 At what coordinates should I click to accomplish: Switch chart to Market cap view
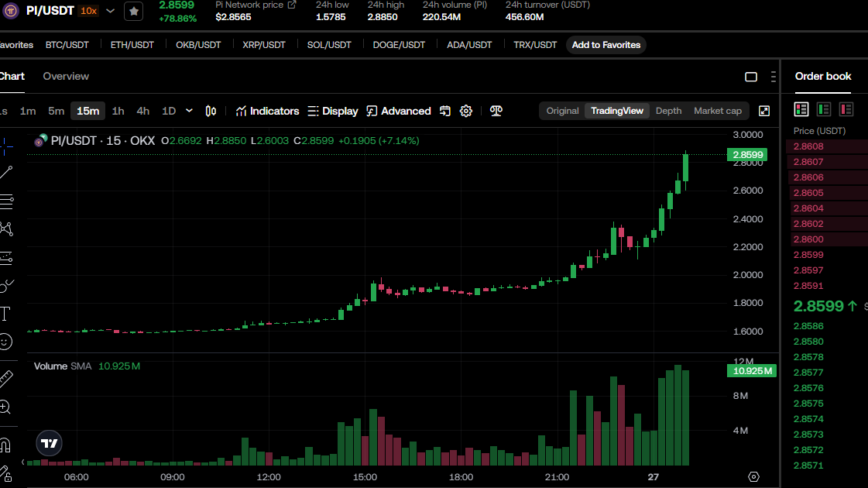pos(718,111)
